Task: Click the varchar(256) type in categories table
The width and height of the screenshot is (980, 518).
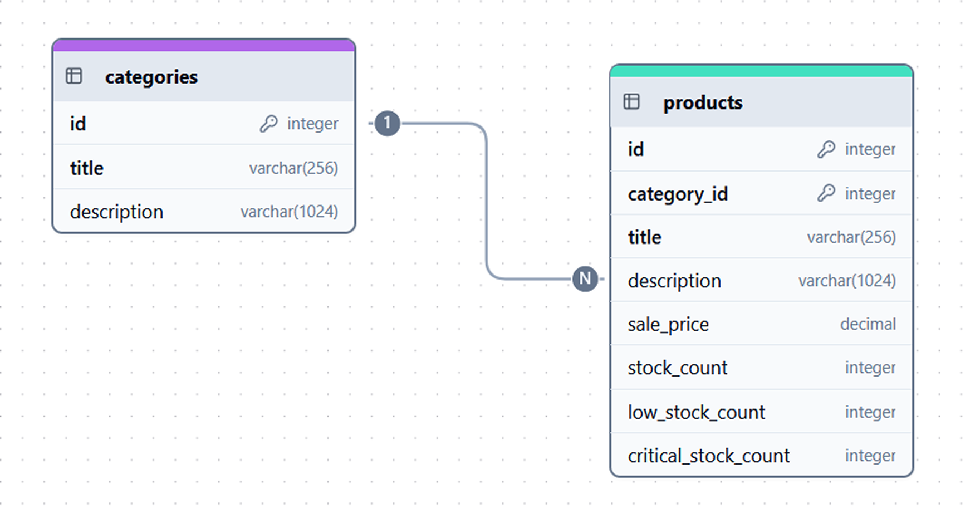Action: tap(293, 168)
